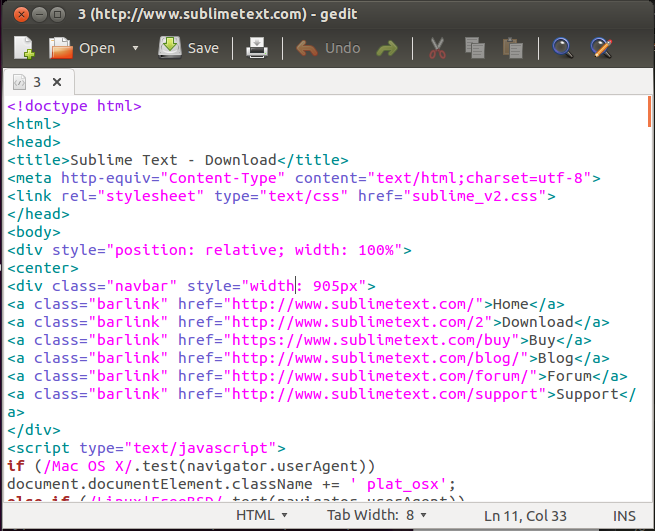Open the Tab Width 8 dropdown

(377, 515)
